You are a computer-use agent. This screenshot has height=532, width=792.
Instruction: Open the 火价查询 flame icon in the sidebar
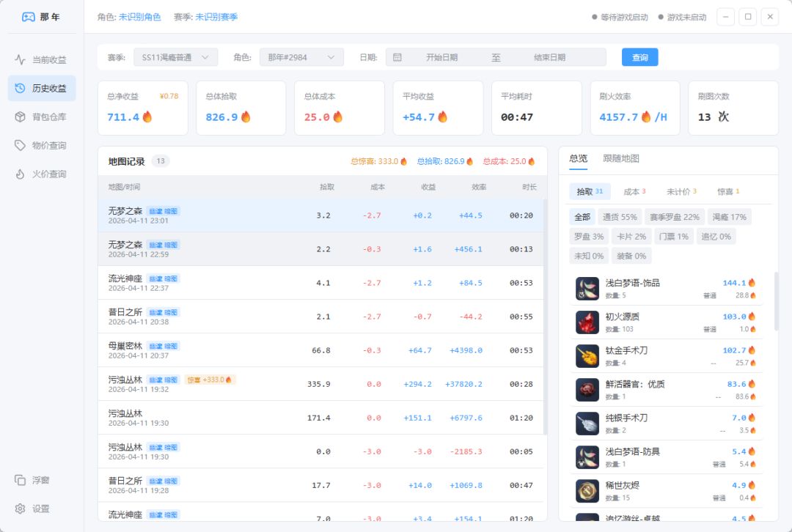coord(20,174)
